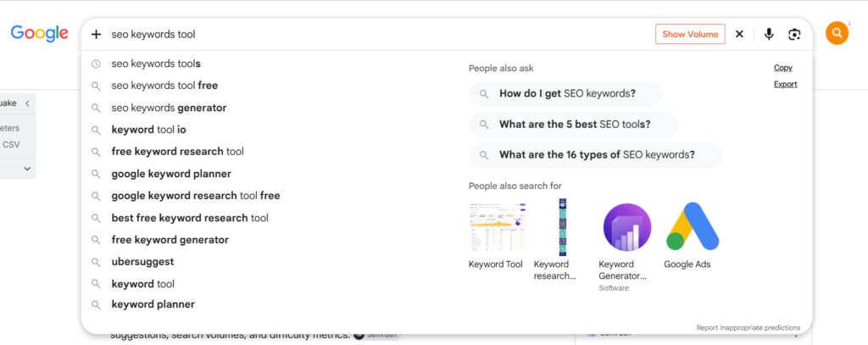This screenshot has width=868, height=345.
Task: Open the Keyword Generator software icon
Action: [627, 227]
